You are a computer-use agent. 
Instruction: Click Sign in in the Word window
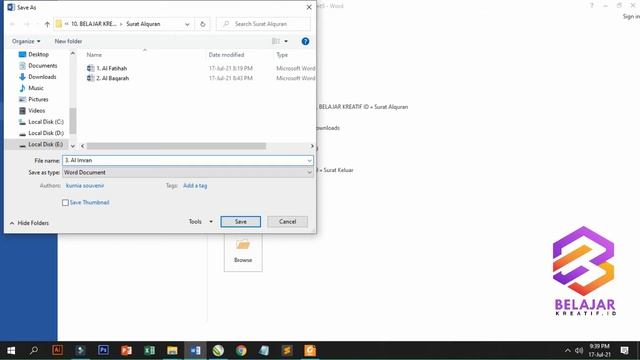coord(631,16)
